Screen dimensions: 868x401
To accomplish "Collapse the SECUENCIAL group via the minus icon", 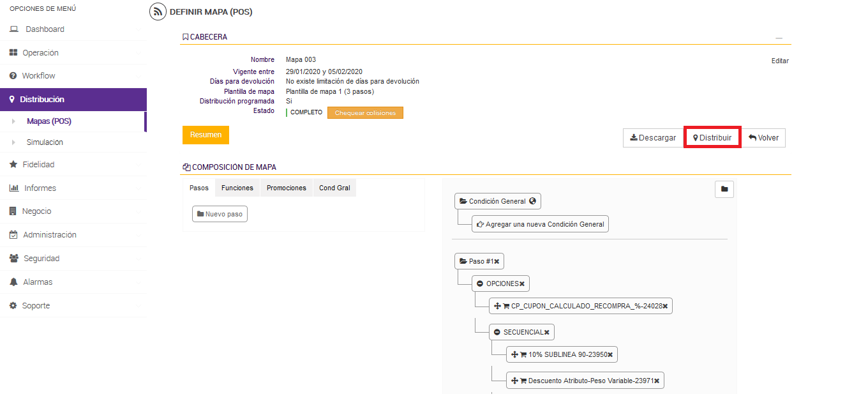I will (497, 332).
